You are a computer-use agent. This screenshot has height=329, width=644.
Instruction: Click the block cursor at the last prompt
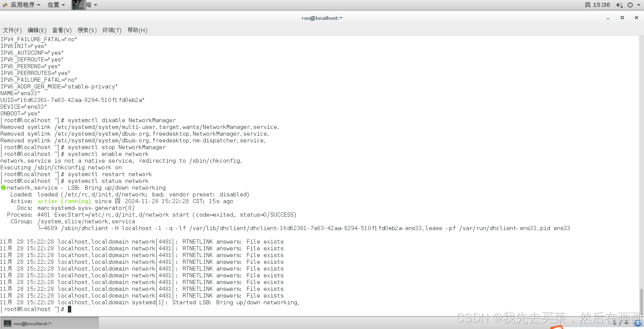[x=69, y=309]
